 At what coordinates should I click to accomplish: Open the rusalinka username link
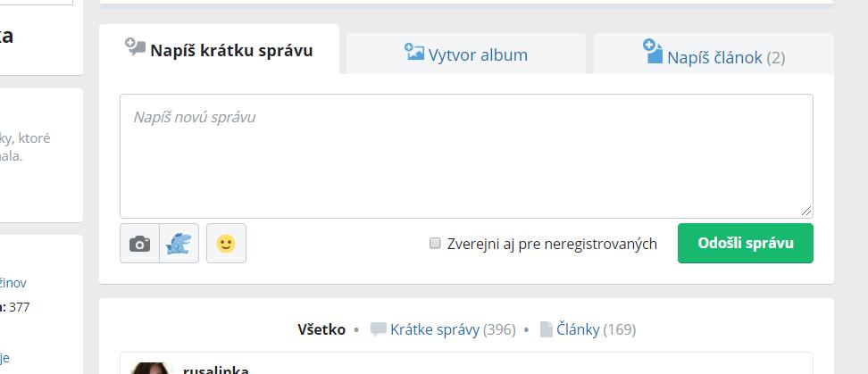(x=216, y=370)
